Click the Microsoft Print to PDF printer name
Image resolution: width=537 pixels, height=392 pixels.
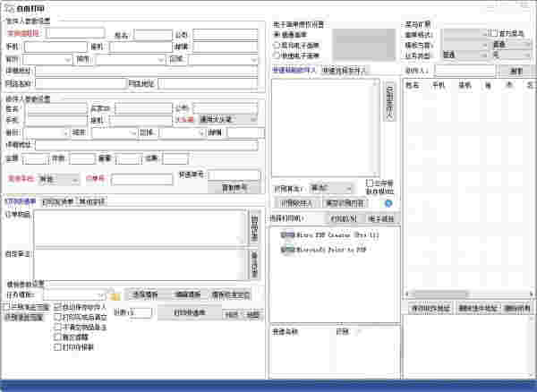point(330,250)
